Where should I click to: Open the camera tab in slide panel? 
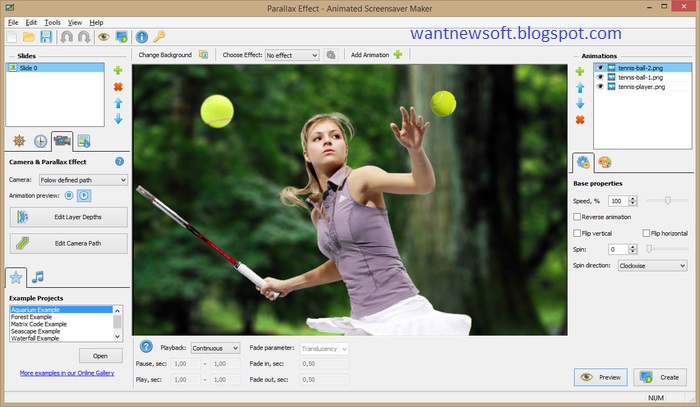(x=62, y=141)
